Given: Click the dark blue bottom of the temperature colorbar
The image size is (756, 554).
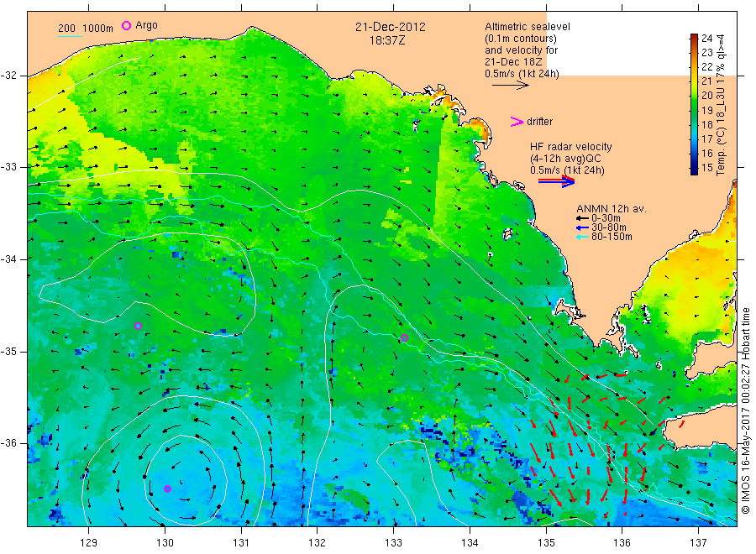Looking at the screenshot, I should coord(694,171).
